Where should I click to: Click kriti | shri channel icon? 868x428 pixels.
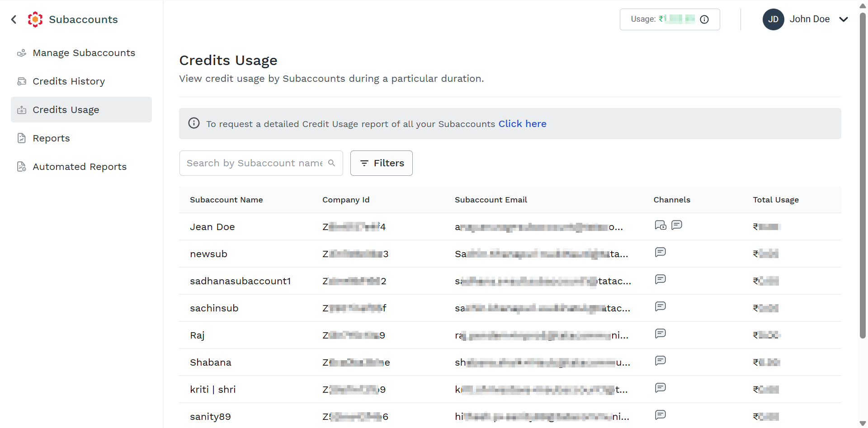pos(660,388)
